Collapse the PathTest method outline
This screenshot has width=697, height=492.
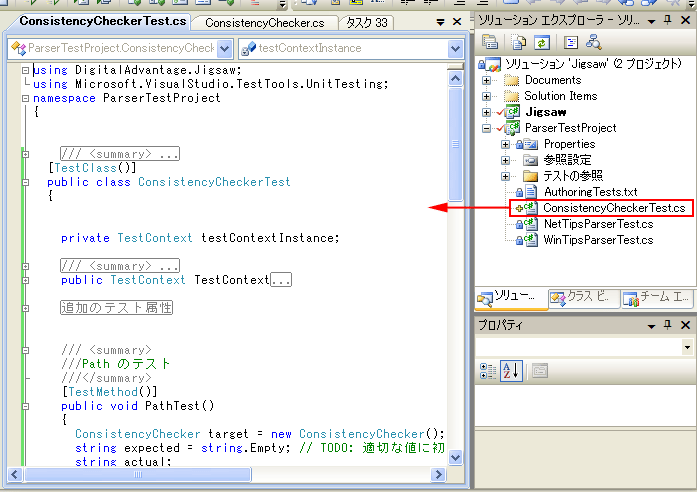point(25,406)
